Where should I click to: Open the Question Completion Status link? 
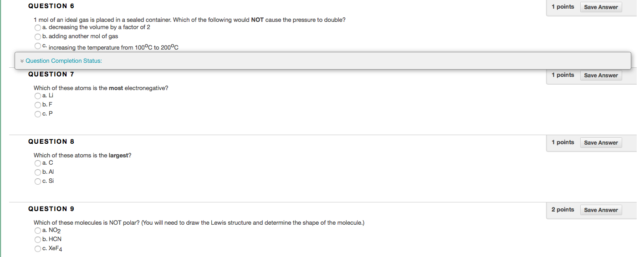coord(64,61)
